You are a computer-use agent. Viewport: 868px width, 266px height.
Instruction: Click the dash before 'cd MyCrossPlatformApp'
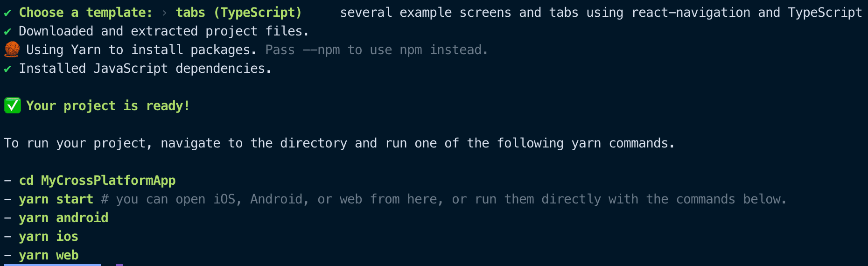click(7, 181)
